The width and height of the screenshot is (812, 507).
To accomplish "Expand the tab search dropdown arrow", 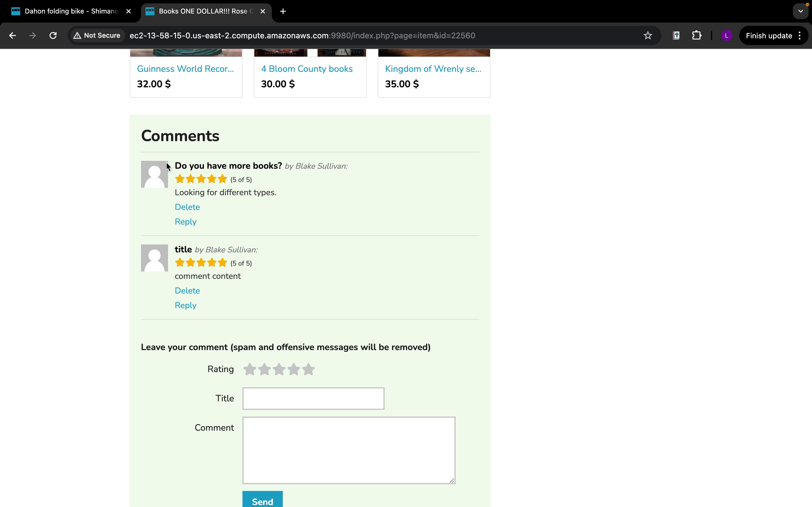I will pos(801,11).
